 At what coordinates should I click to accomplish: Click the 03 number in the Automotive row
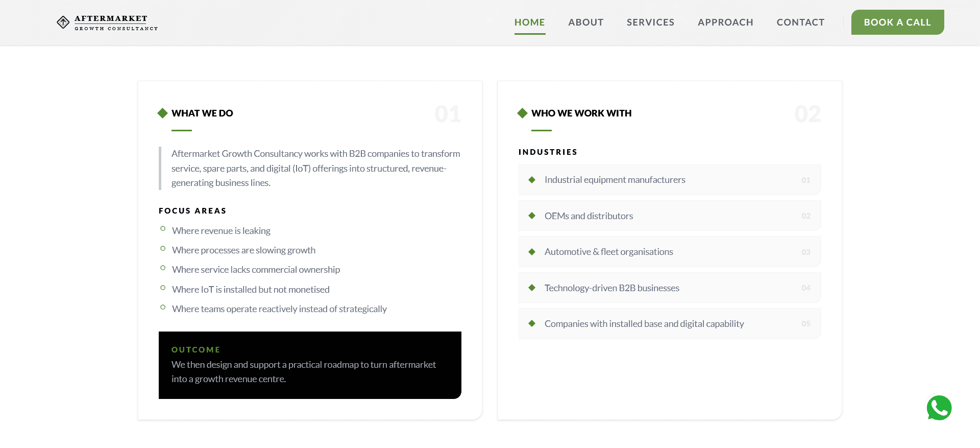(x=806, y=252)
